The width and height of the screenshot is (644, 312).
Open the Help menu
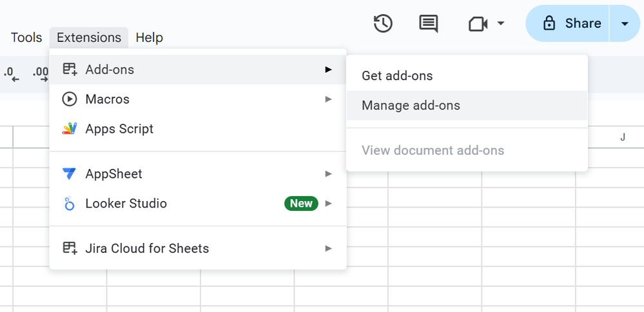pyautogui.click(x=149, y=37)
